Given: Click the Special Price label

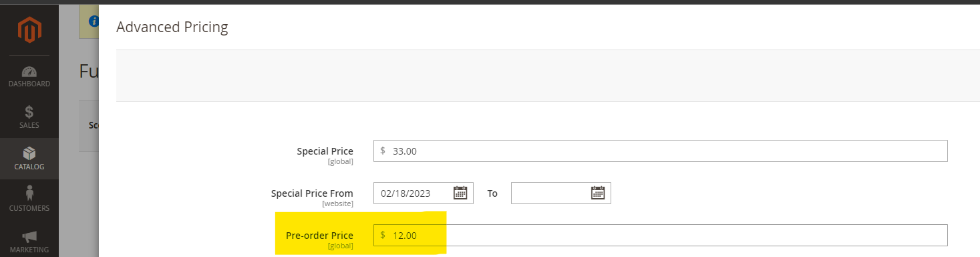Looking at the screenshot, I should 325,151.
